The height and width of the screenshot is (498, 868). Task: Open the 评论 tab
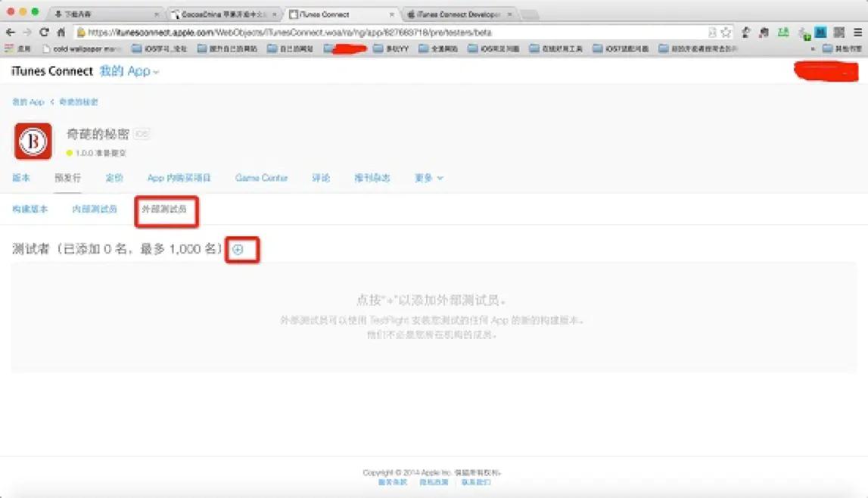pyautogui.click(x=321, y=178)
